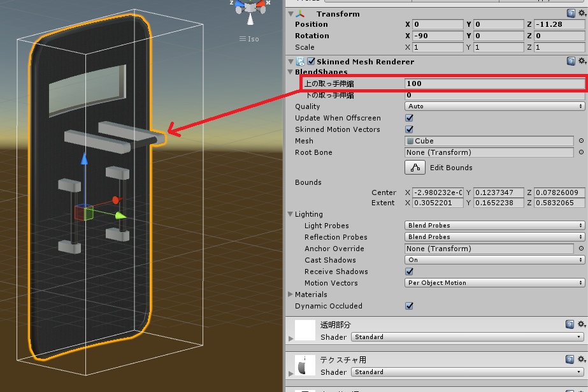
Task: Collapse the Lighting section
Action: pyautogui.click(x=290, y=214)
